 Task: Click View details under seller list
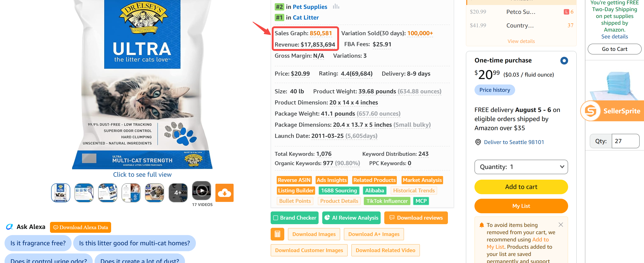coord(521,41)
